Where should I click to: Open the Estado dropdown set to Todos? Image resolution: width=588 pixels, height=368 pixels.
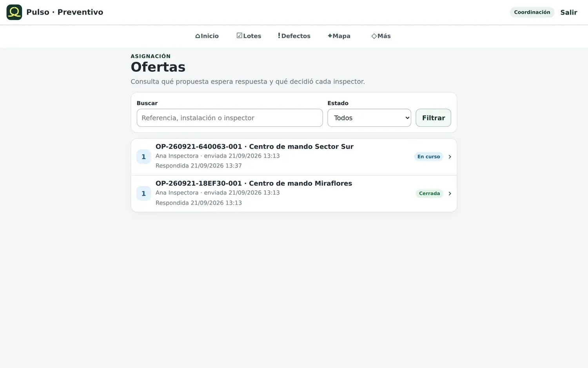[369, 118]
